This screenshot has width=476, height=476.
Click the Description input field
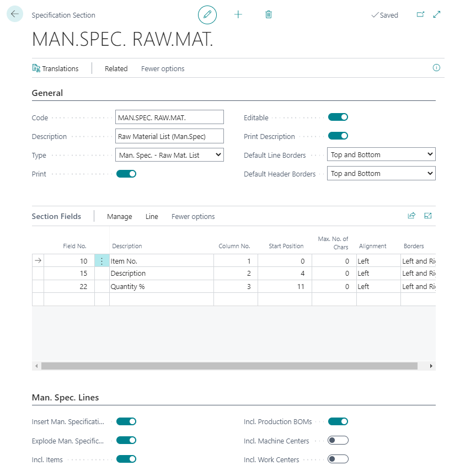click(169, 136)
